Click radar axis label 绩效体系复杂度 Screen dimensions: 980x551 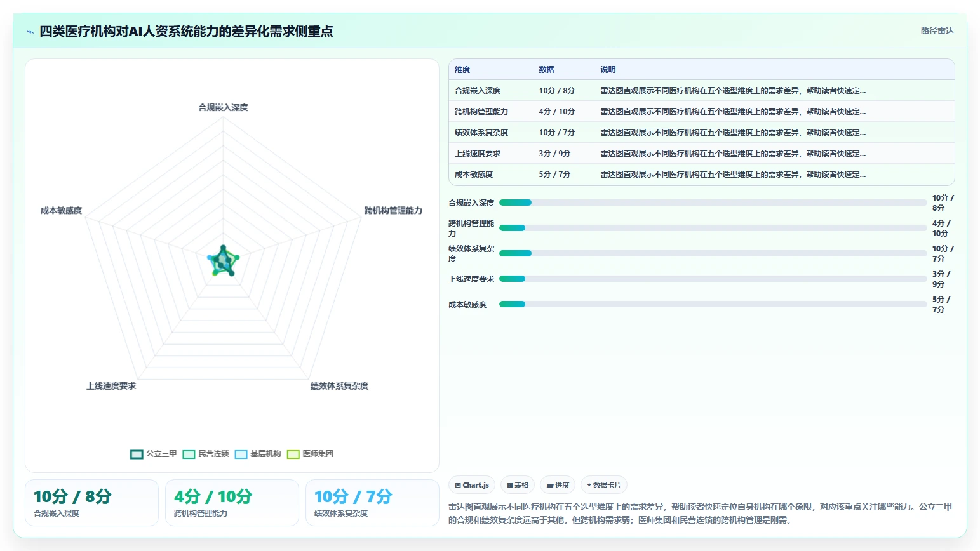339,386
